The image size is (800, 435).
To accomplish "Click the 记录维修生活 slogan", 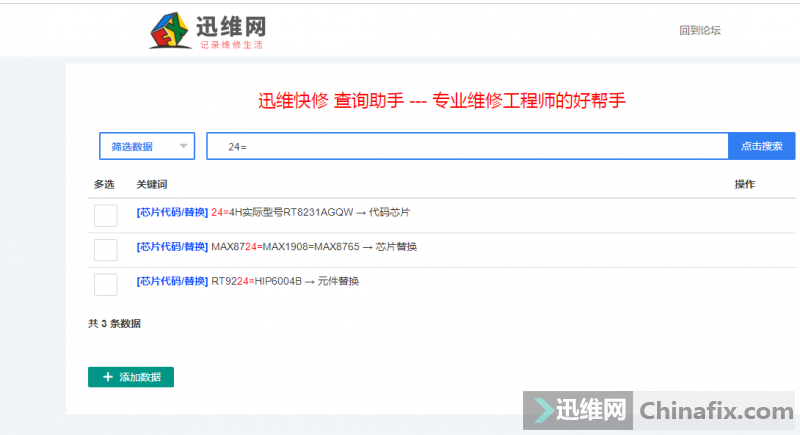I will [231, 45].
